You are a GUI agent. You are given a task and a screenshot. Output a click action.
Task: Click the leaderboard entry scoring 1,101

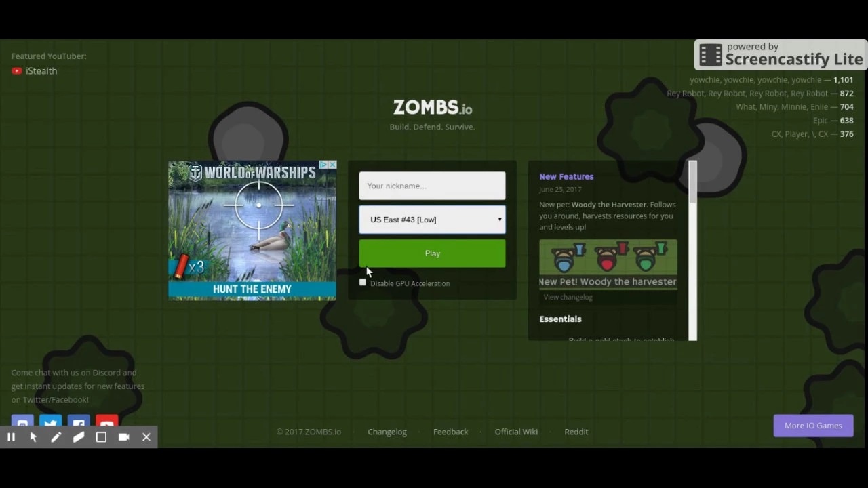[772, 80]
